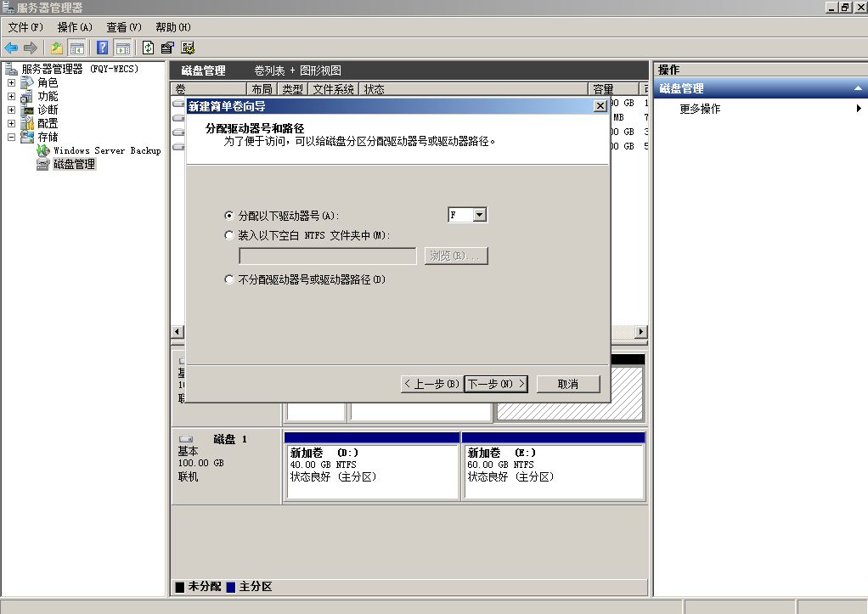
Task: Click the 取消 button
Action: coord(568,384)
